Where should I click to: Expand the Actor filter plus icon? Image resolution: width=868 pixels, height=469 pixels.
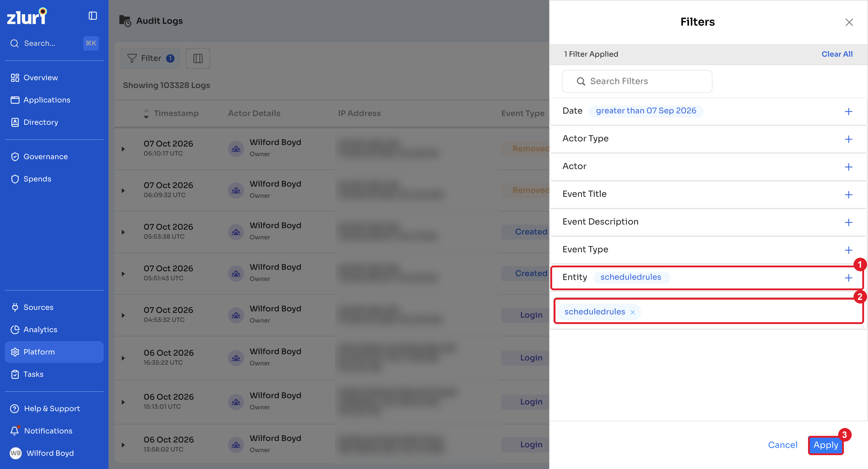point(848,167)
